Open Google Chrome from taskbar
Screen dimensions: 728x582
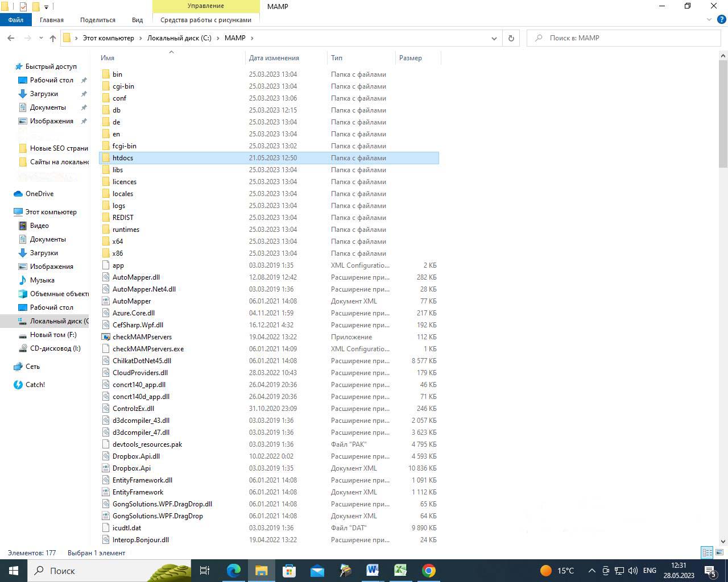click(x=428, y=571)
